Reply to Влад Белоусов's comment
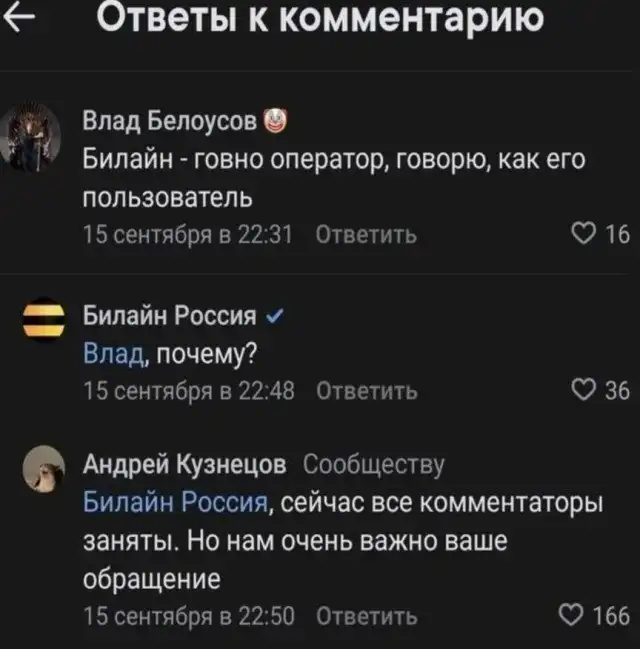Image resolution: width=640 pixels, height=649 pixels. pyautogui.click(x=366, y=235)
